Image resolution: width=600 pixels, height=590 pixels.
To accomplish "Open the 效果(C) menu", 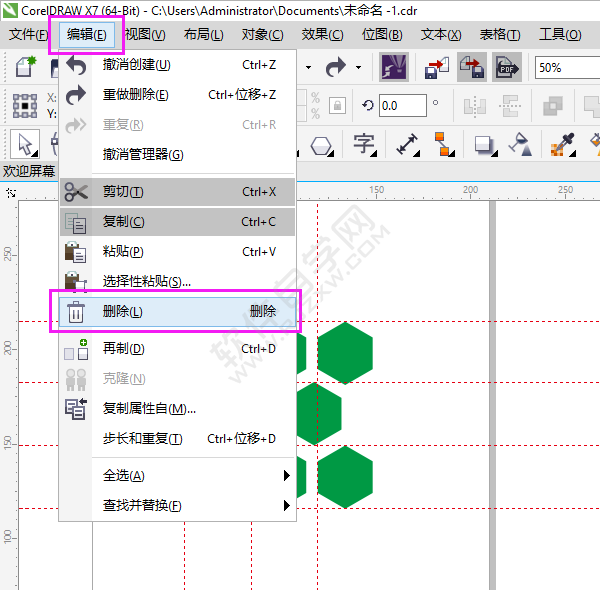I will [x=323, y=35].
